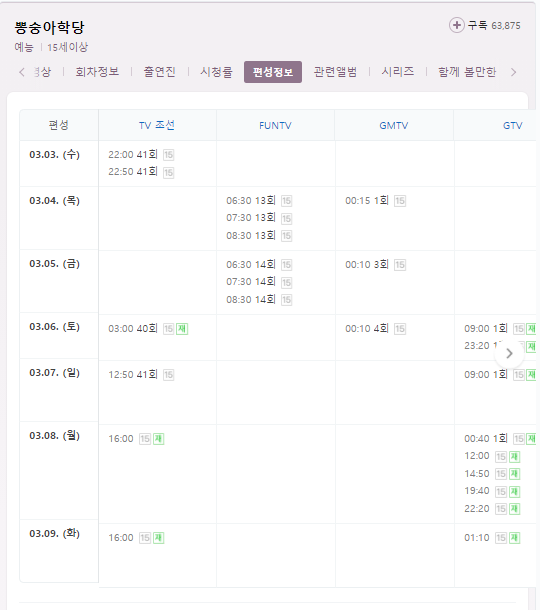Click the 08:30 13회 FUNTV entry

point(251,235)
